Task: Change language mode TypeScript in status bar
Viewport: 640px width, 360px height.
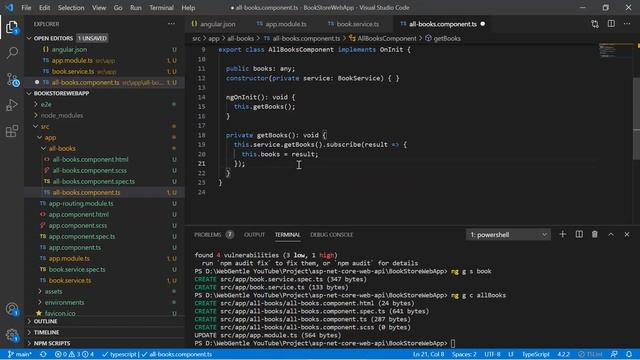Action: pos(536,354)
